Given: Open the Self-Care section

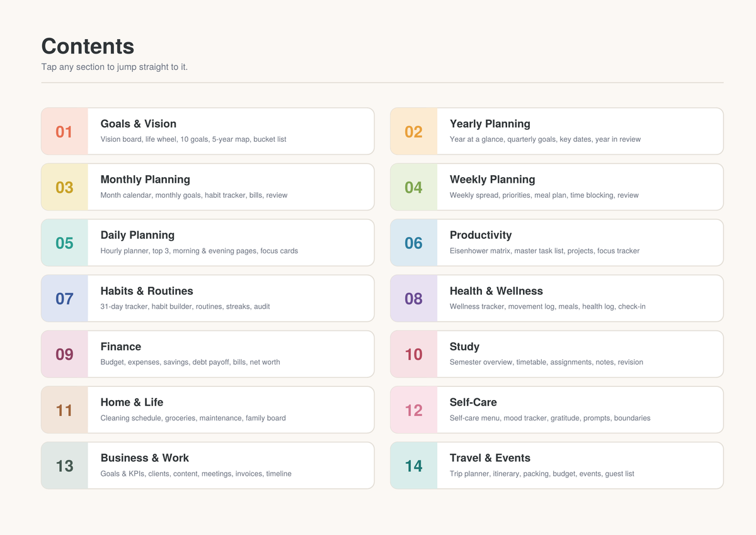Looking at the screenshot, I should 557,410.
